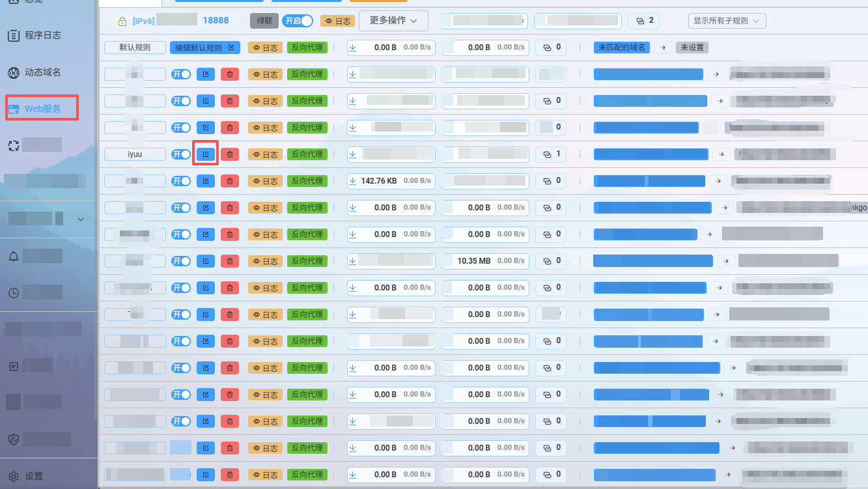Screen dimensions: 868x489
Task: Click the link count icon showing 2
Action: [643, 20]
